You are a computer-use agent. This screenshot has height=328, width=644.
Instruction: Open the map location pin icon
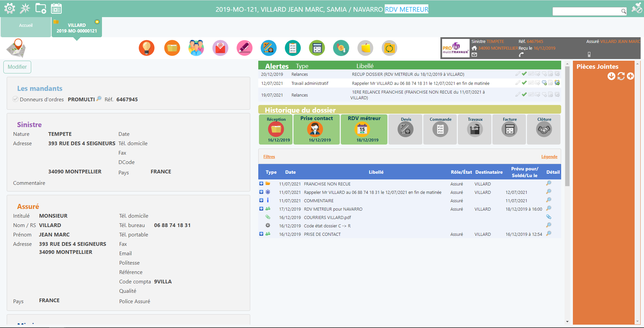pyautogui.click(x=16, y=48)
